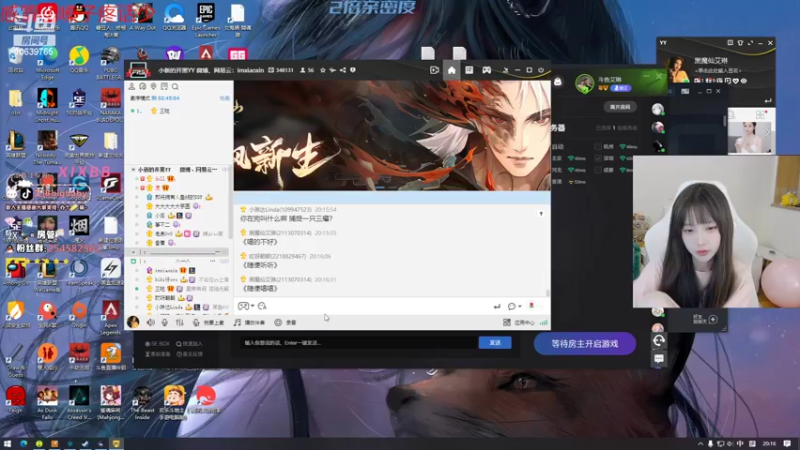
Task: Click the red flower gift icon
Action: (x=532, y=306)
